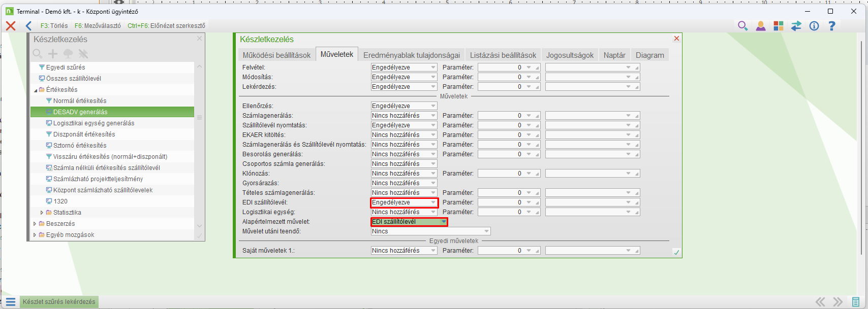Click F3: Törlés toolbar button
Viewport: 868px width, 309px height.
click(x=54, y=26)
